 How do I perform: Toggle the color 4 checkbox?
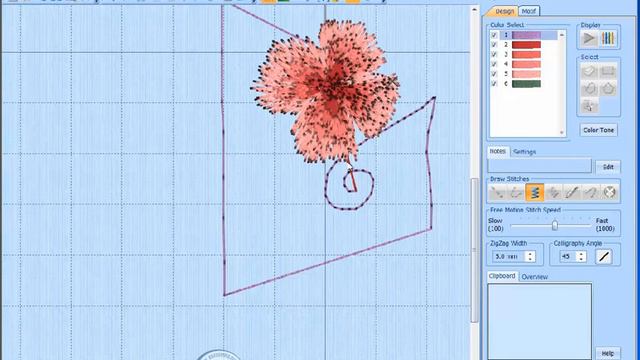(x=494, y=64)
